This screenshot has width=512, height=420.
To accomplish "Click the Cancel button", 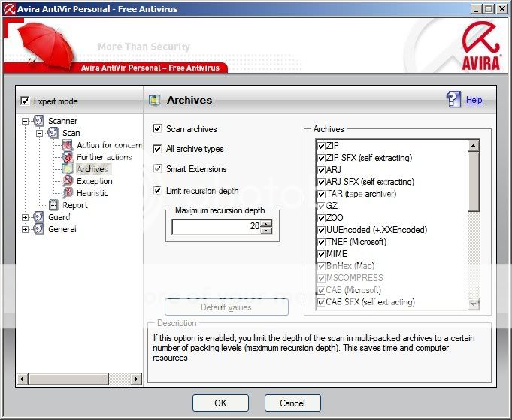I will (x=292, y=403).
